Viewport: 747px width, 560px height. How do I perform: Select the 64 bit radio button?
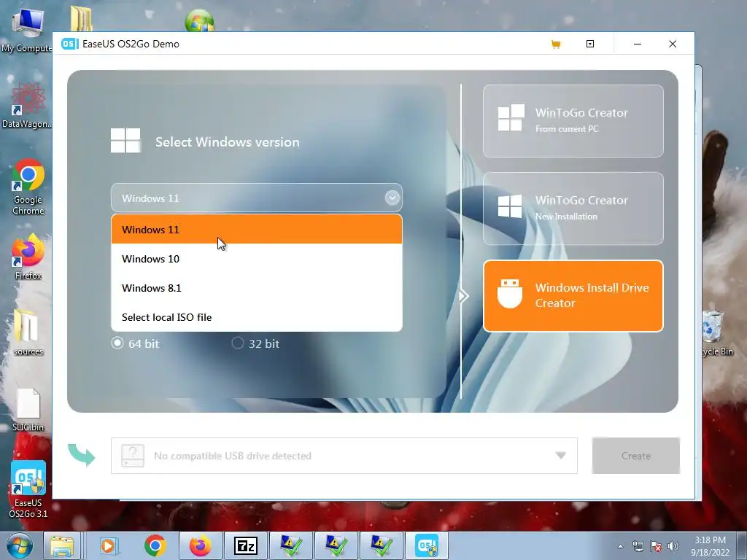(117, 343)
